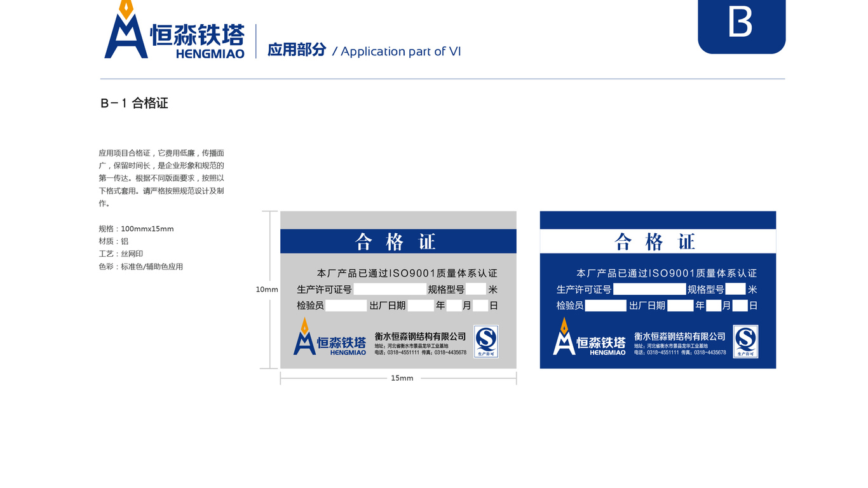Click the 10mm dimension label

267,289
